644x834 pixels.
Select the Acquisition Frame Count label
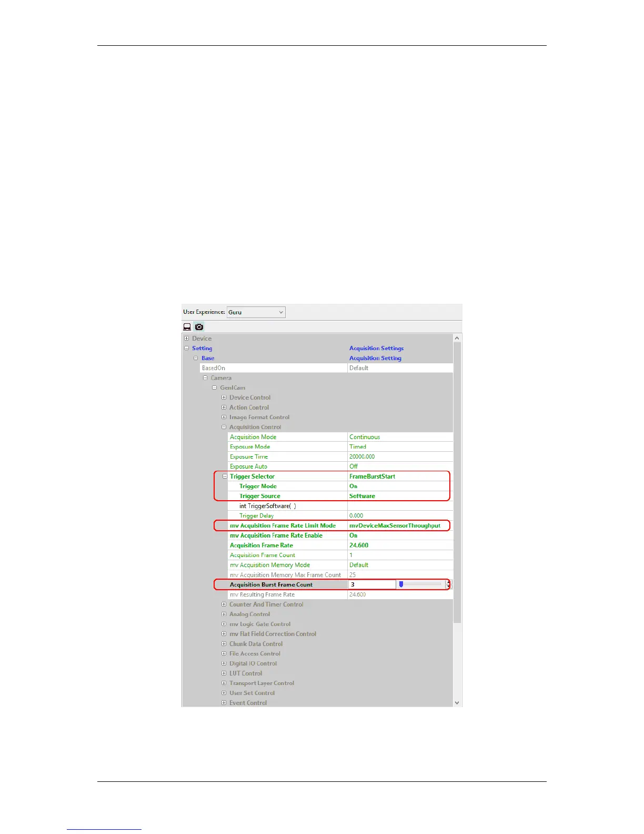tap(263, 555)
